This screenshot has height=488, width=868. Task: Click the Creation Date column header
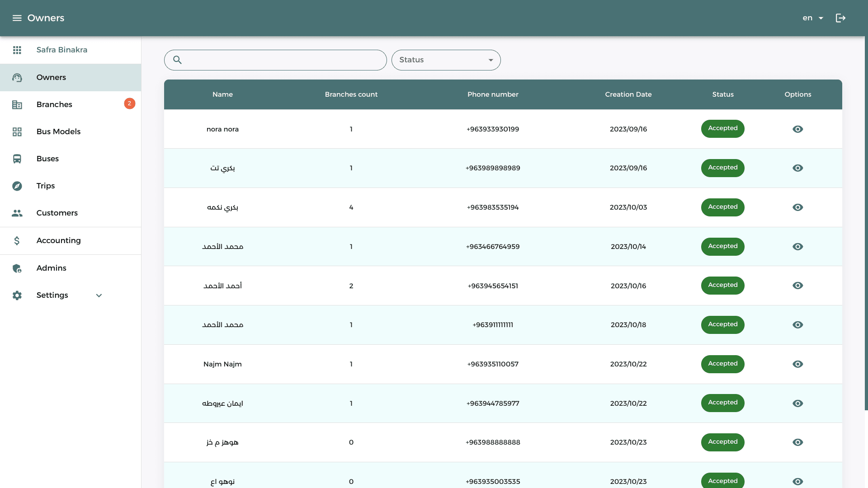coord(628,94)
